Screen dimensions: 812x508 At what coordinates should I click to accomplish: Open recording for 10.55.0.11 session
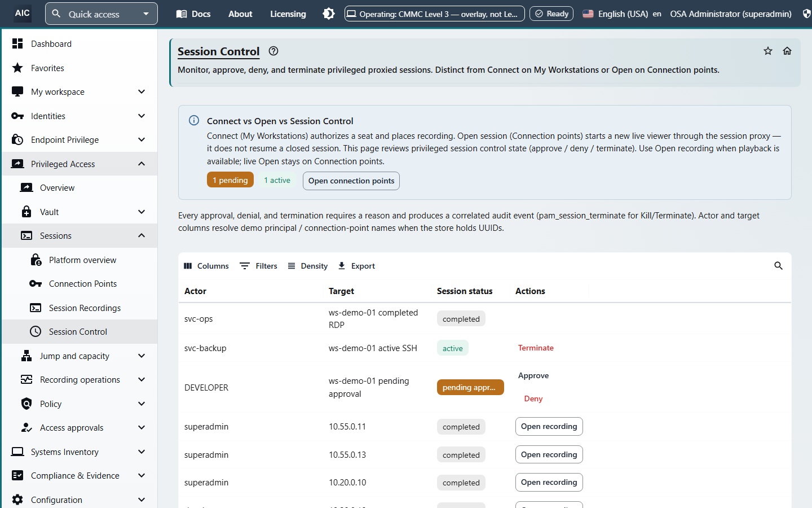(x=549, y=426)
